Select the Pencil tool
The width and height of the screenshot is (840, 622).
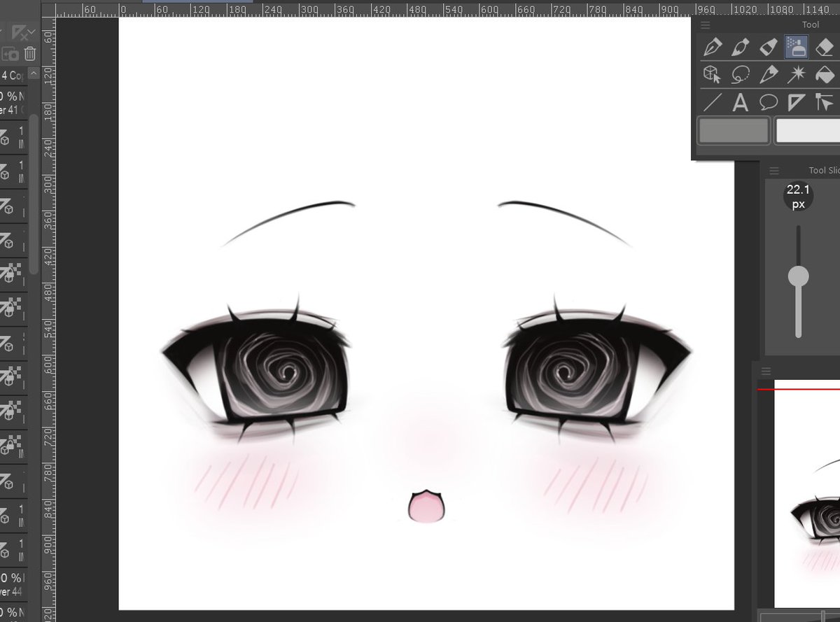[741, 47]
